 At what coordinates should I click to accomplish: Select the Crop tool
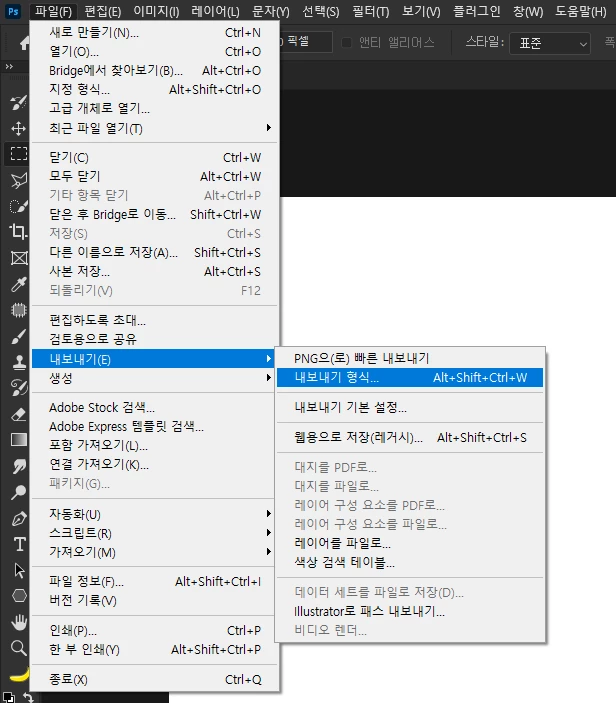point(18,231)
